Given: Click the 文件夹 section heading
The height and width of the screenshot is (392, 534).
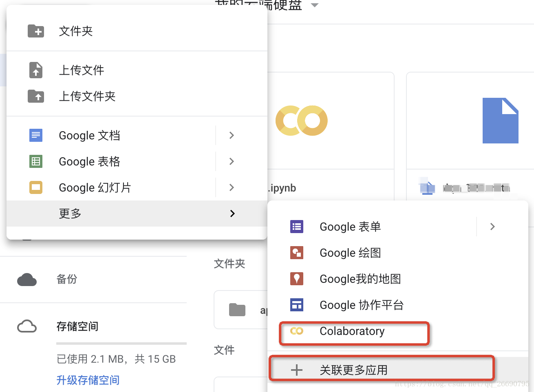Looking at the screenshot, I should pyautogui.click(x=229, y=264).
